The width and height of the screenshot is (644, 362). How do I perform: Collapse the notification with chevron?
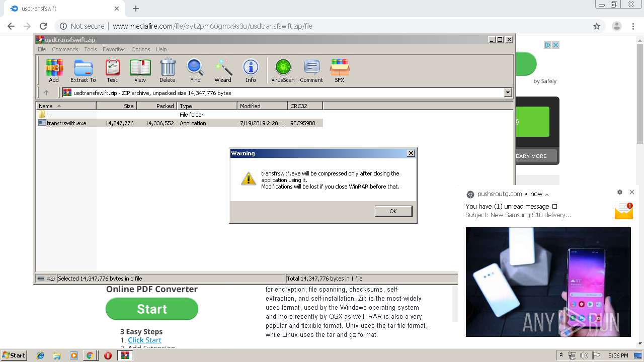coord(547,194)
